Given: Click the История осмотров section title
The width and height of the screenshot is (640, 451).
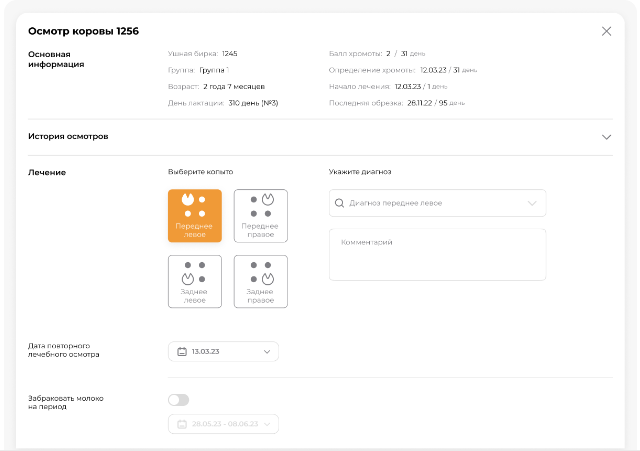Looking at the screenshot, I should [x=68, y=136].
